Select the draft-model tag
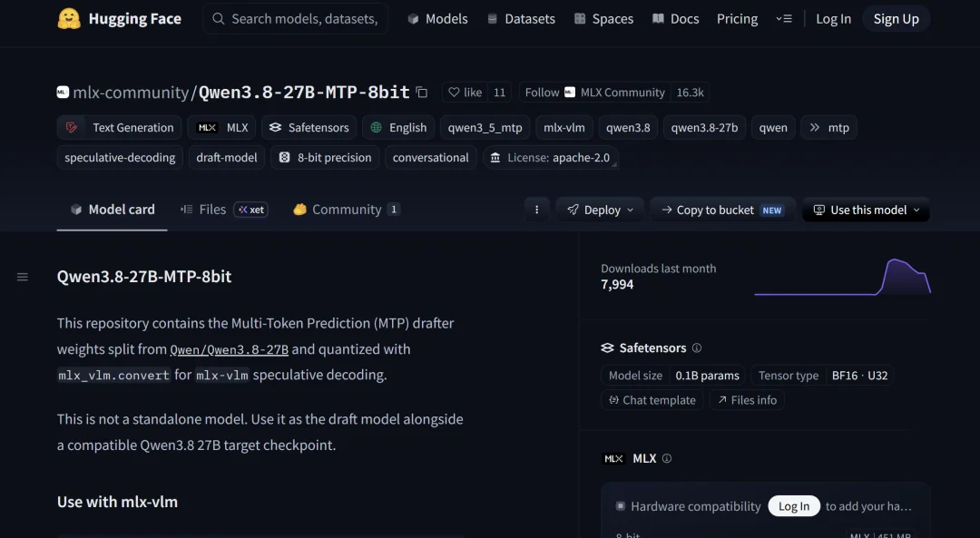The height and width of the screenshot is (538, 980). 227,158
